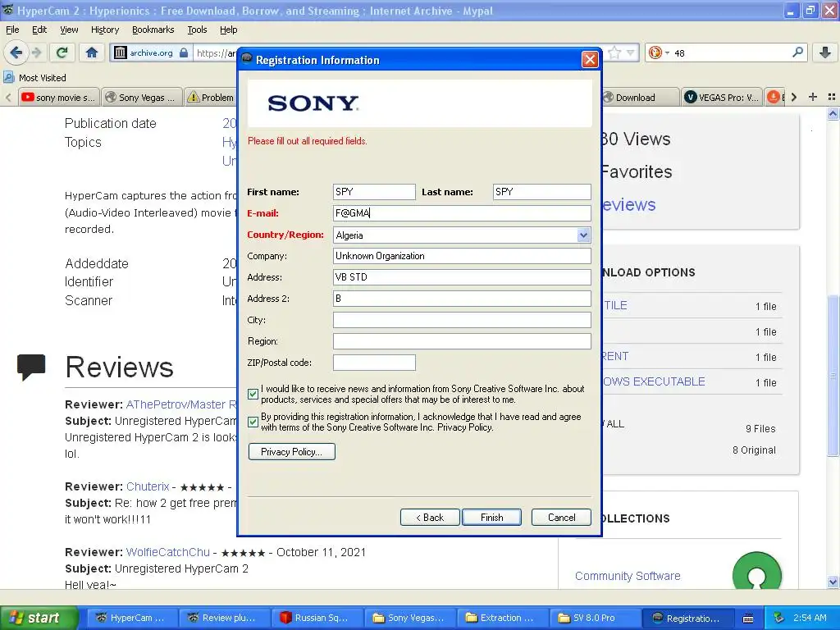The height and width of the screenshot is (630, 840).
Task: Open Sony Vegas folder in taskbar
Action: coord(409,618)
